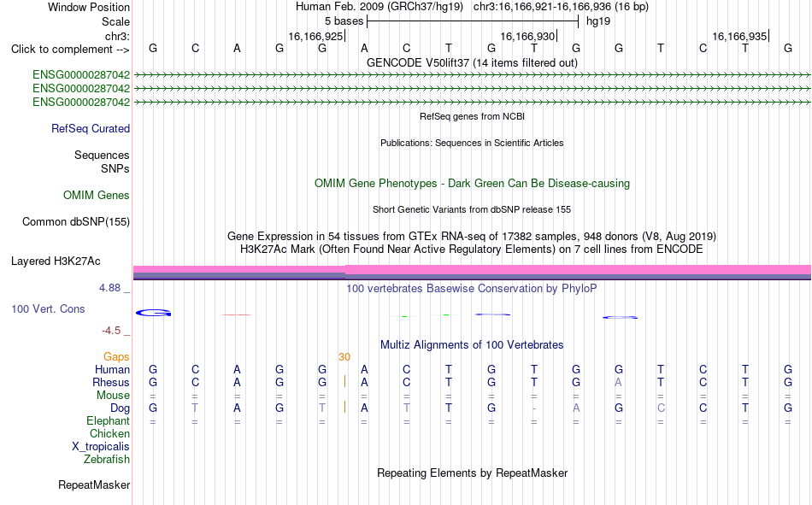This screenshot has width=812, height=505.
Task: Open the RefSeq Curated track label
Action: 90,128
